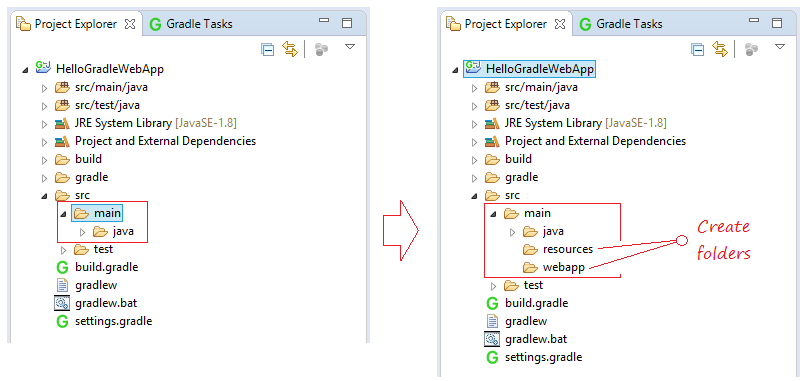Select HelloGradleWebApp project icon in left panel
The image size is (808, 381).
click(42, 68)
